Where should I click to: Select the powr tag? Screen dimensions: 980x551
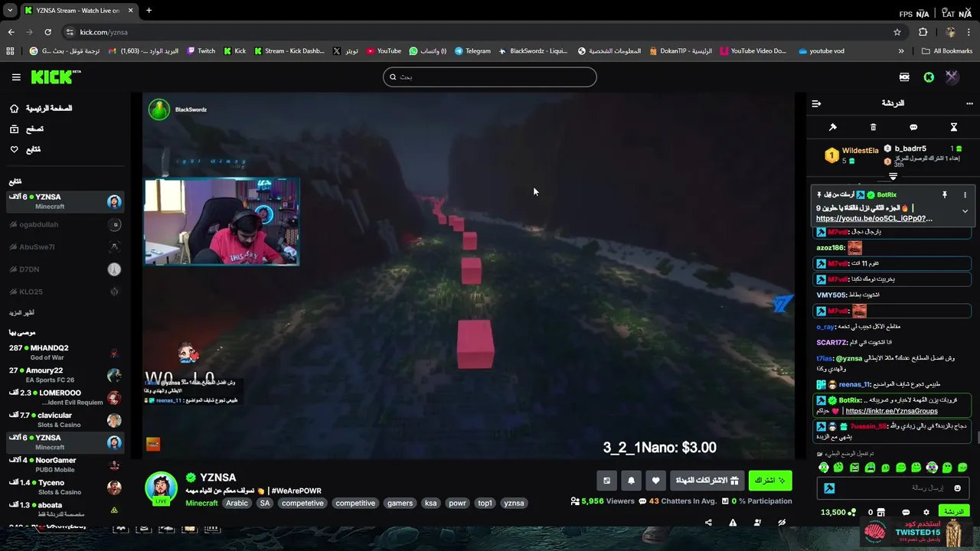(x=457, y=504)
